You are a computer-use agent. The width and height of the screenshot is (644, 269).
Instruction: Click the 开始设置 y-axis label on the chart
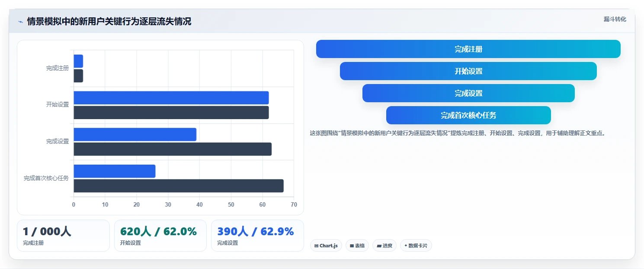click(x=58, y=105)
